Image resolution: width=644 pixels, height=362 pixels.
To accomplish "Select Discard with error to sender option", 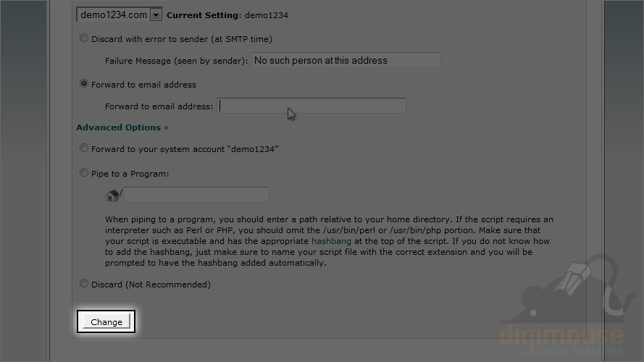I will [84, 38].
